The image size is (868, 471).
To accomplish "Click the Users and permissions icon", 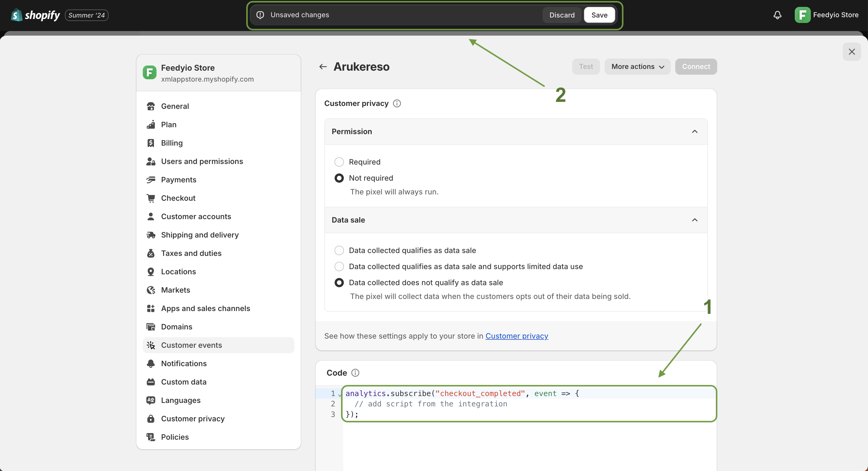I will pos(151,161).
